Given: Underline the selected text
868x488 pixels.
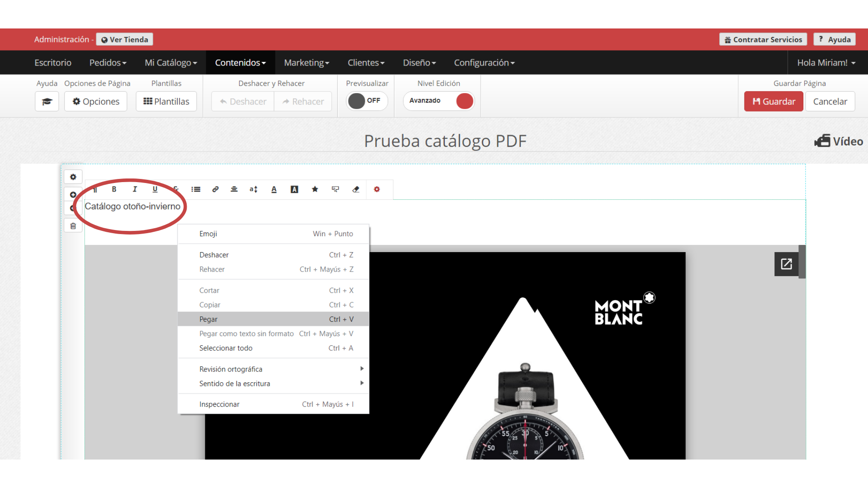Looking at the screenshot, I should tap(155, 189).
